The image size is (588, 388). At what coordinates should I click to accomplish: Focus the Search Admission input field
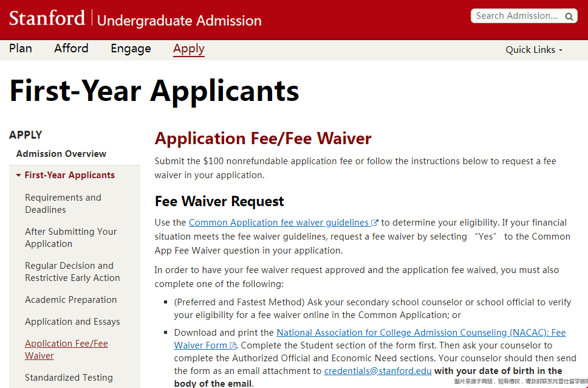tap(516, 16)
